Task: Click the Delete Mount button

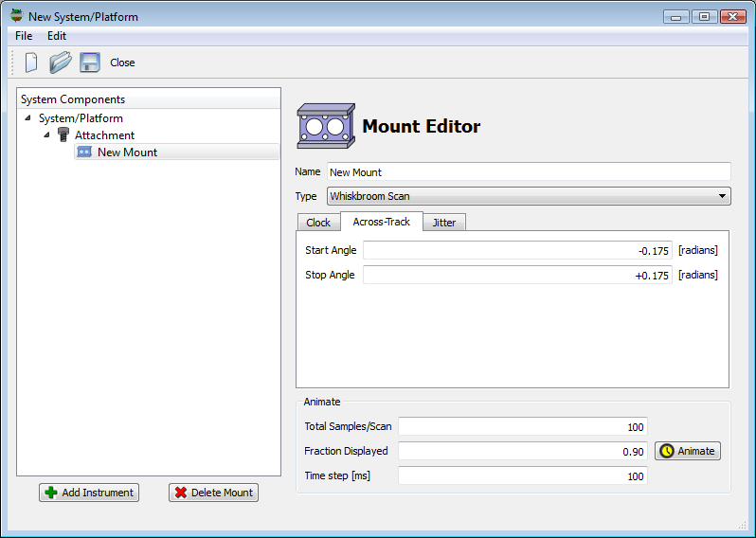Action: point(213,493)
